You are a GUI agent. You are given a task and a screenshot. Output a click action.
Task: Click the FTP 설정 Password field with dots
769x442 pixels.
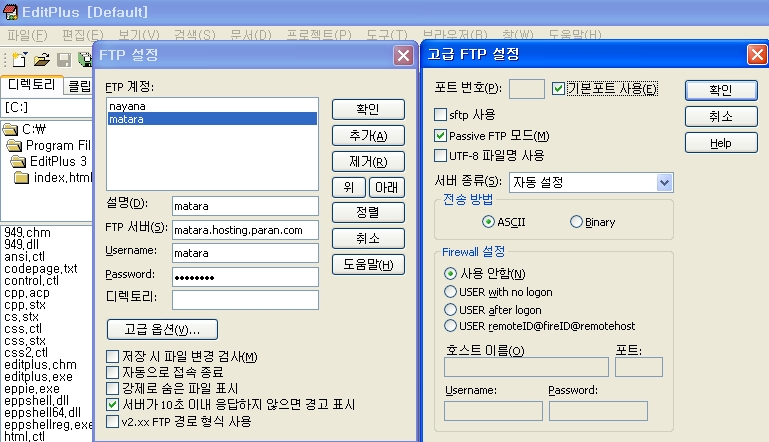click(245, 277)
